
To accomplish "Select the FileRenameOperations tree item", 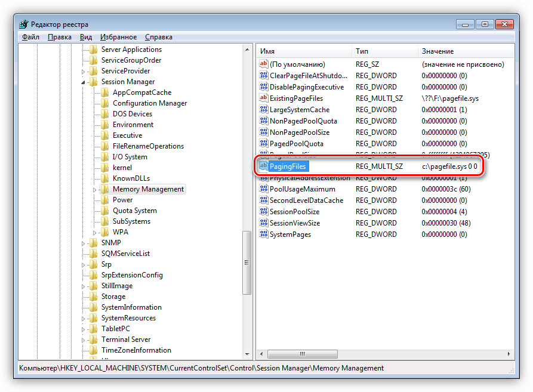I will click(148, 146).
